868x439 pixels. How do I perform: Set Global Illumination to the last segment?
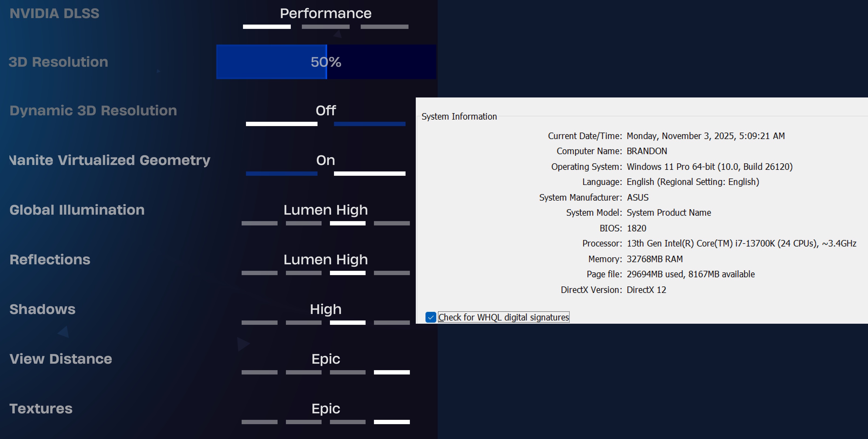coord(391,223)
